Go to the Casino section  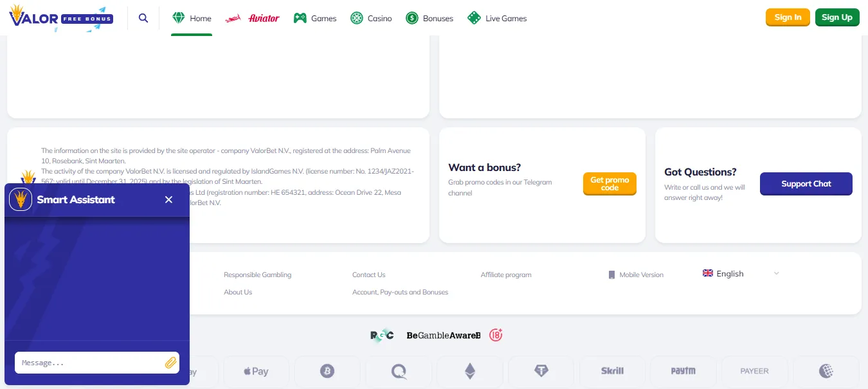(x=371, y=18)
